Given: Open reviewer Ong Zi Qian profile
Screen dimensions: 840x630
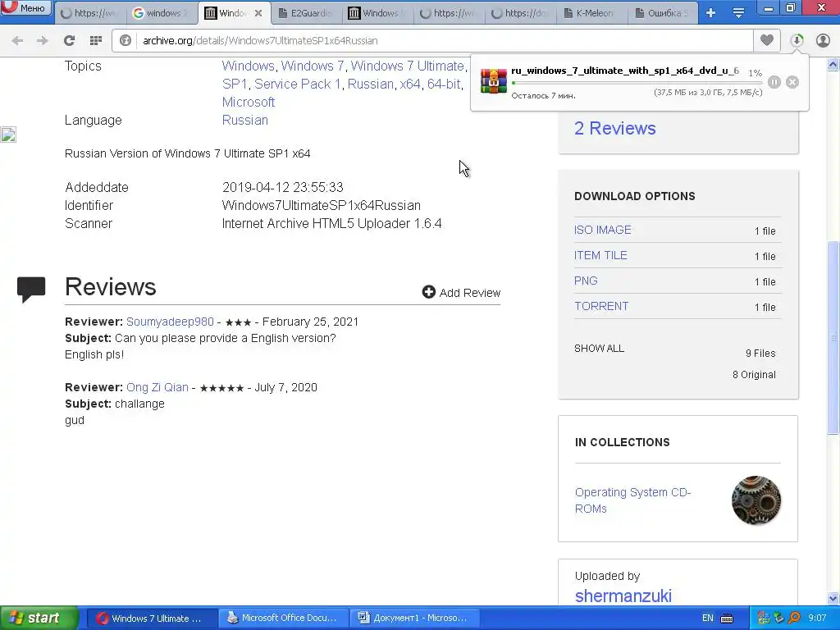Looking at the screenshot, I should 157,387.
